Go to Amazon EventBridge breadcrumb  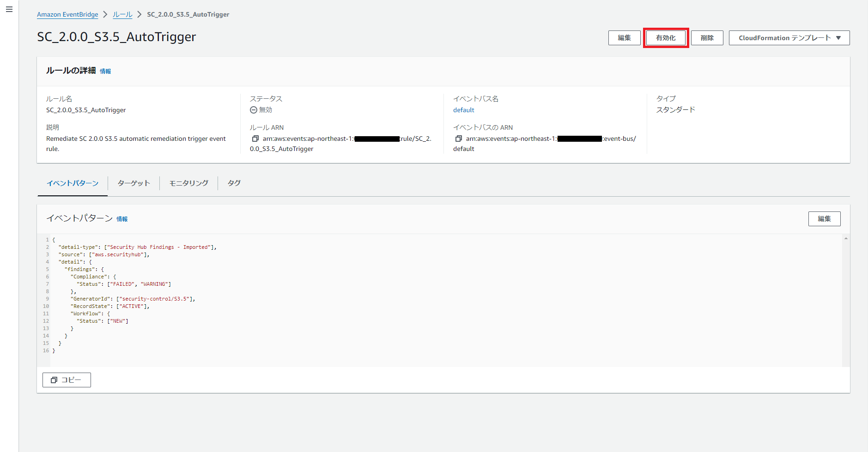[67, 14]
